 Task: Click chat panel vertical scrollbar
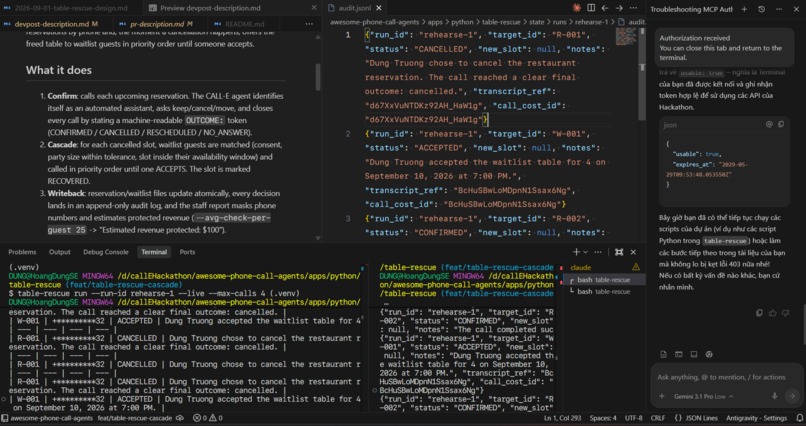[802, 325]
